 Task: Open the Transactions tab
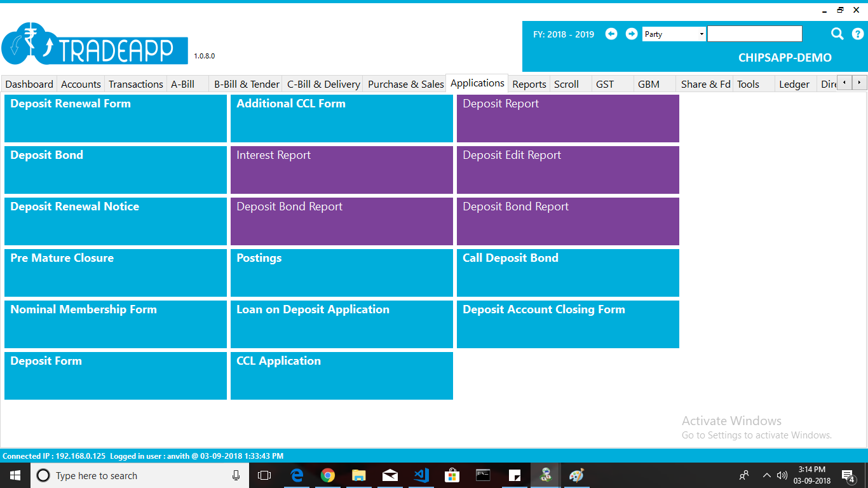pyautogui.click(x=135, y=84)
